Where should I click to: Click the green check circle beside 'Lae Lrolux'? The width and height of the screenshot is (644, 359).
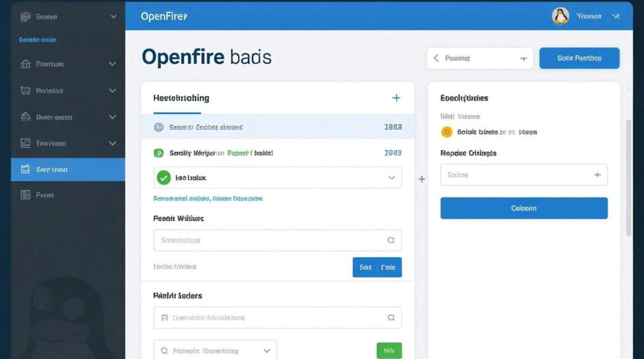163,177
